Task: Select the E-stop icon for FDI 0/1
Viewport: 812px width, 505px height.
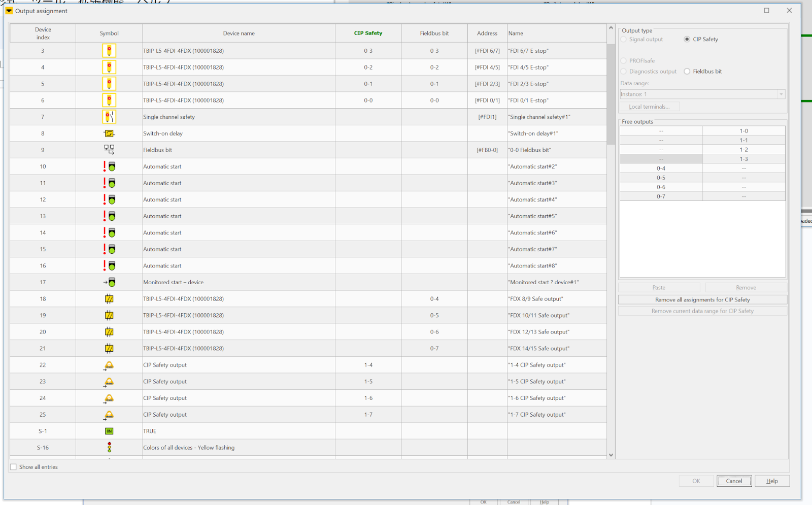Action: [109, 100]
